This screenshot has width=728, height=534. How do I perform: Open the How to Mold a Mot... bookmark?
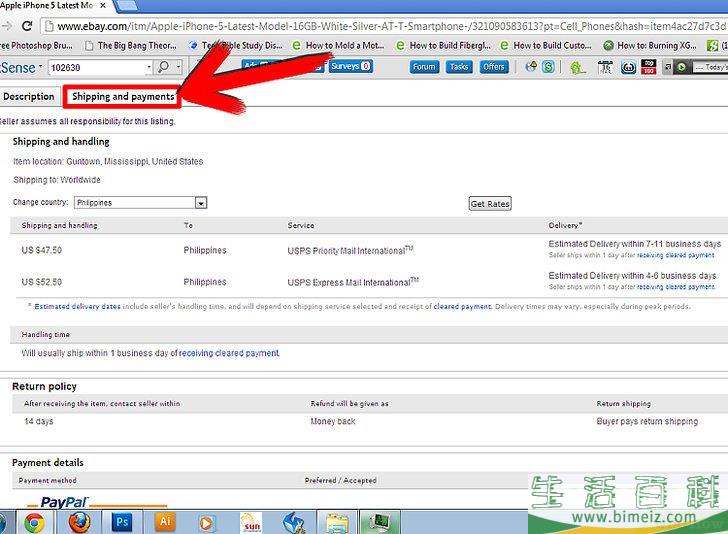(x=338, y=46)
